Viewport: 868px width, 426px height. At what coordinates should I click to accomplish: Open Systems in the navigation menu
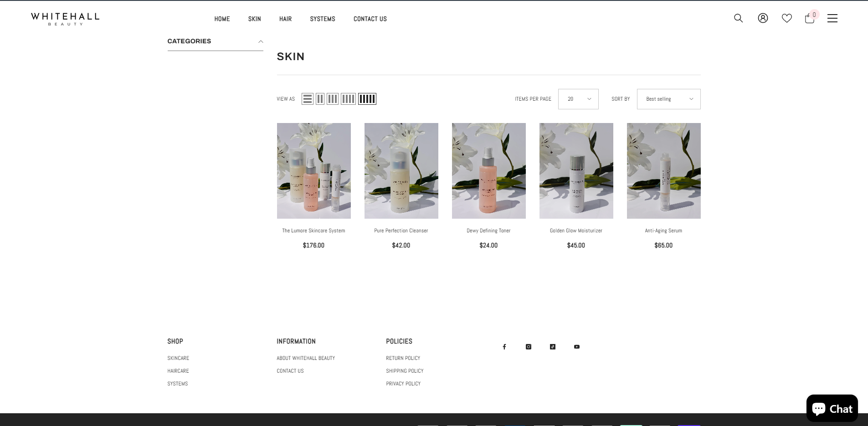(x=323, y=19)
